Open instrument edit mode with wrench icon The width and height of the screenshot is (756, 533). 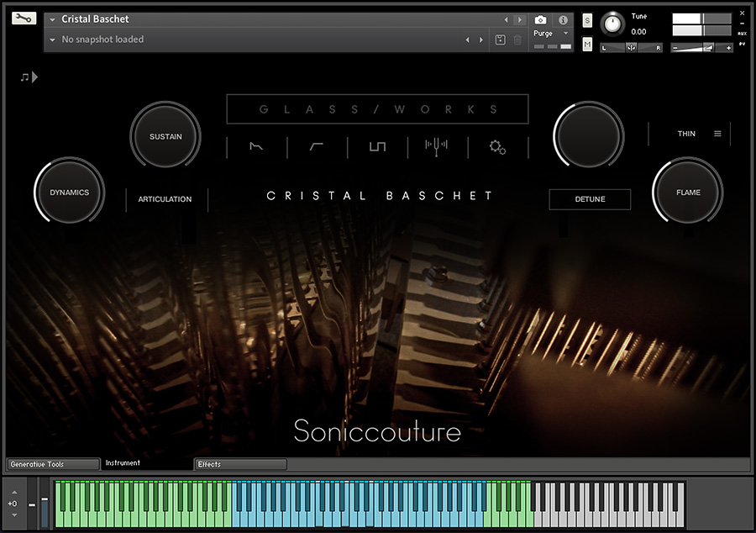tap(24, 18)
